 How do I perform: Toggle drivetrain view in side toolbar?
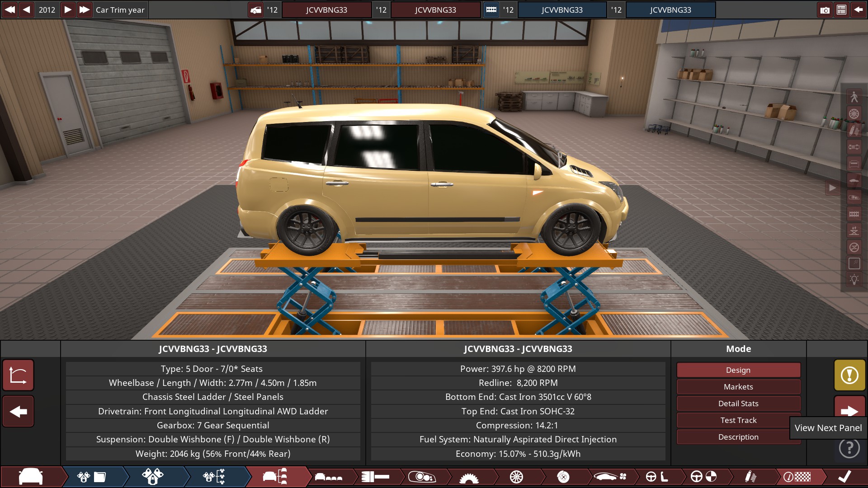(854, 147)
